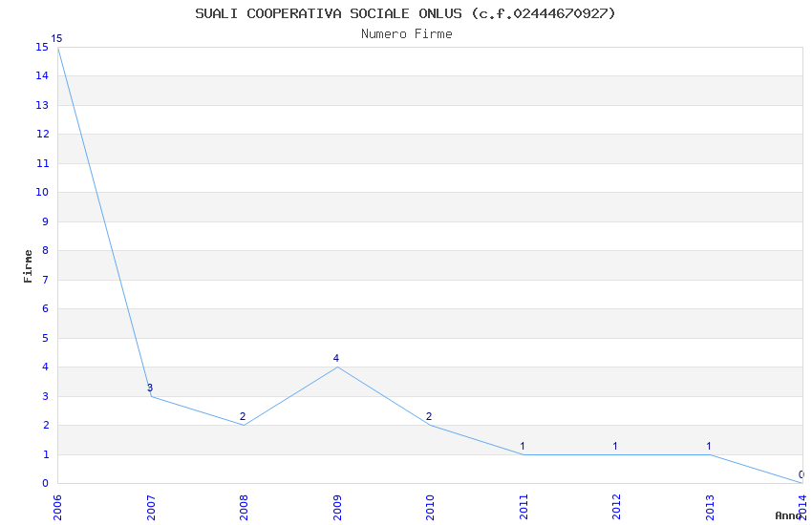Select the 2007 data point labeled 3
Viewport: 812px width, 525px height.
coord(151,396)
